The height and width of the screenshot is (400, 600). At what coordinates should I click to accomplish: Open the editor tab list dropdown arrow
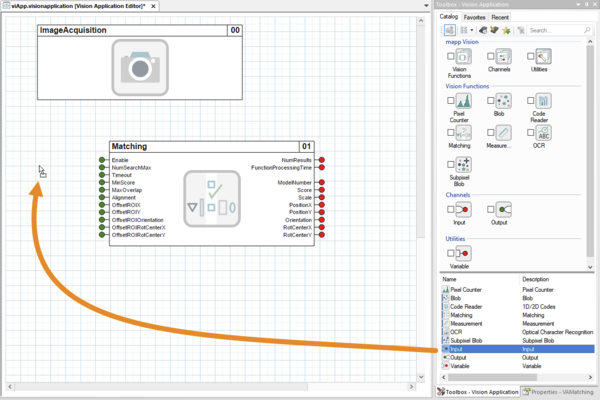(426, 6)
